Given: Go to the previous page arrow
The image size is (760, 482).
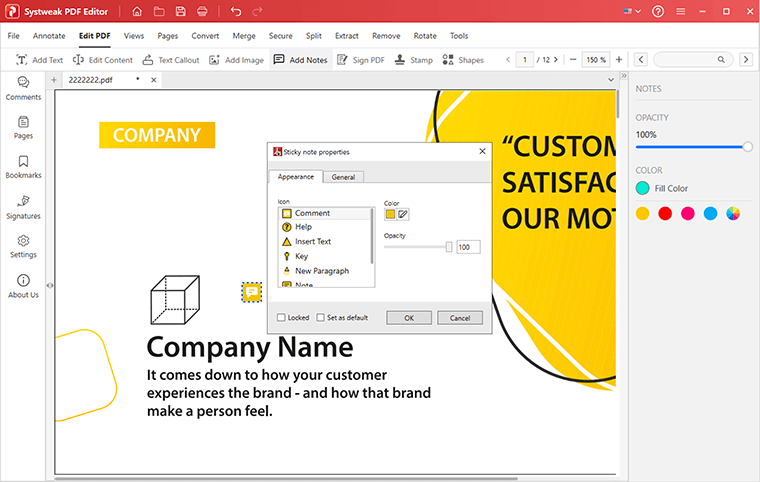Looking at the screenshot, I should (x=507, y=59).
